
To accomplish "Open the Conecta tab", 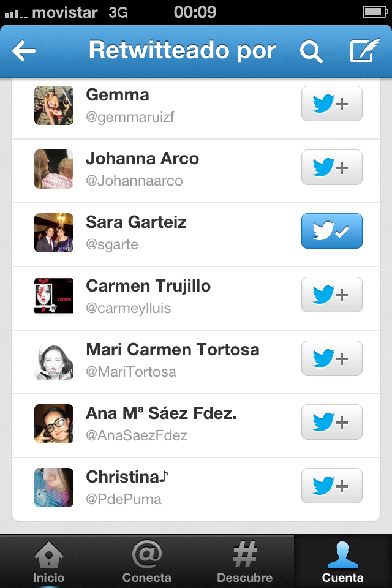I will click(x=146, y=562).
